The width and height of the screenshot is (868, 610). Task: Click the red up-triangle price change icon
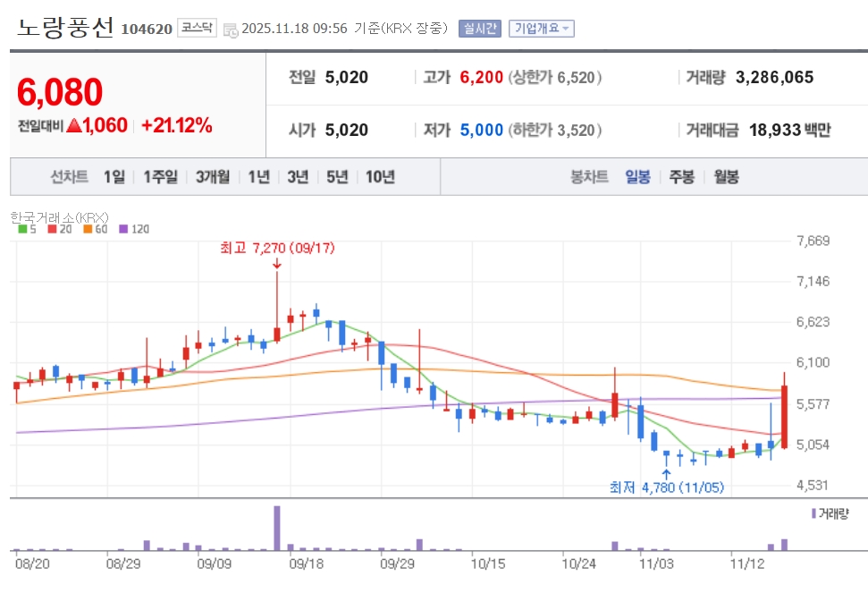74,126
